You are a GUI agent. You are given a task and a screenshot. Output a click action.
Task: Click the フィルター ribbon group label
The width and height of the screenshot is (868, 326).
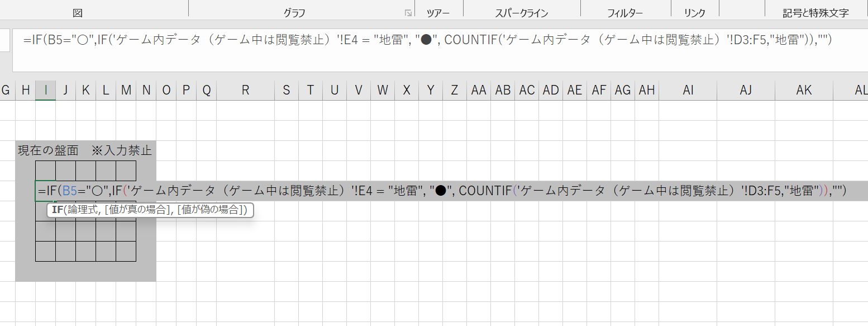(x=625, y=13)
